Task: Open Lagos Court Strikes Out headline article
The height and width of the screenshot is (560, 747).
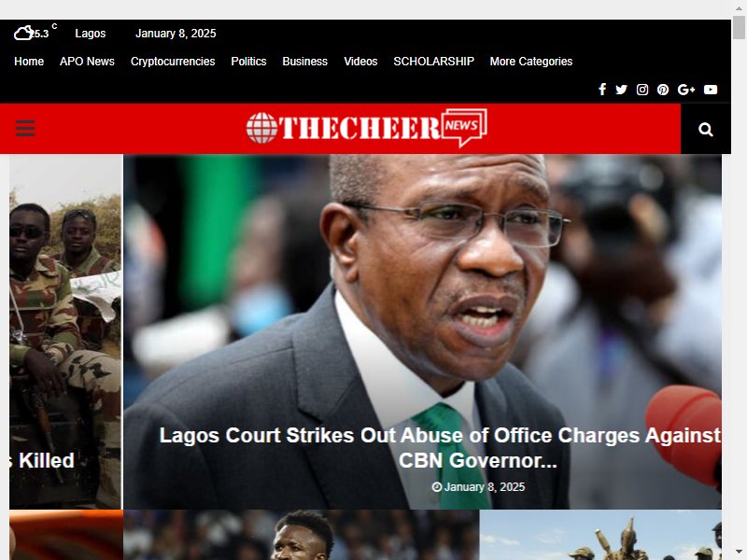Action: coord(440,448)
